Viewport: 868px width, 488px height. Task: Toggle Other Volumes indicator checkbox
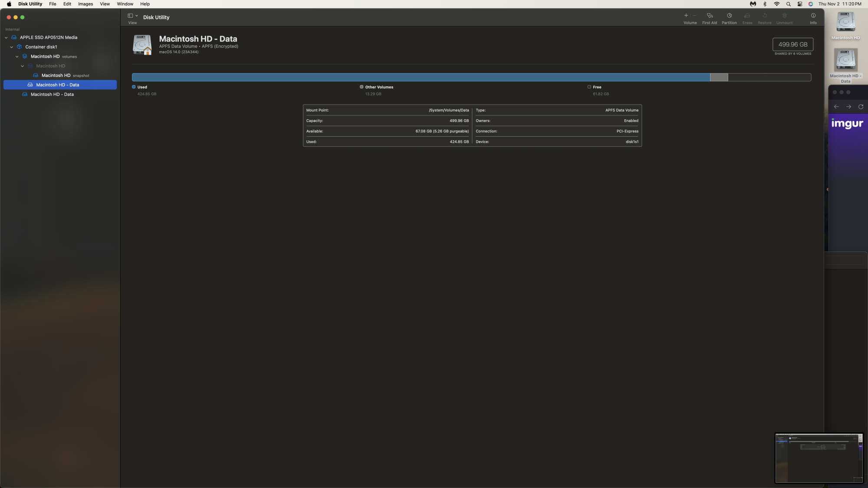[361, 87]
